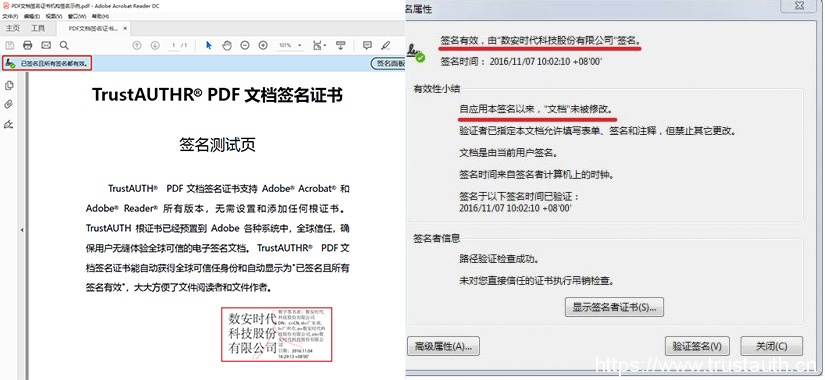The height and width of the screenshot is (380, 825).
Task: Click the Adobe Acrobat title bar icon
Action: pyautogui.click(x=6, y=5)
